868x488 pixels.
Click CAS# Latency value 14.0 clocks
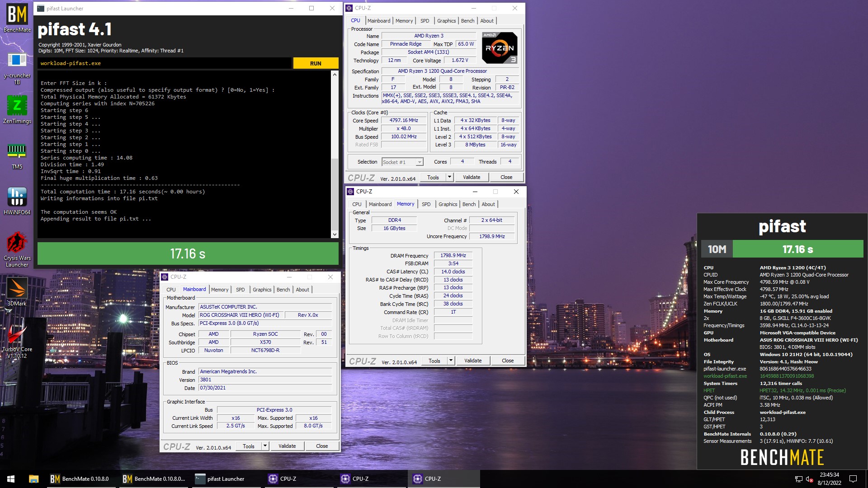pos(453,272)
